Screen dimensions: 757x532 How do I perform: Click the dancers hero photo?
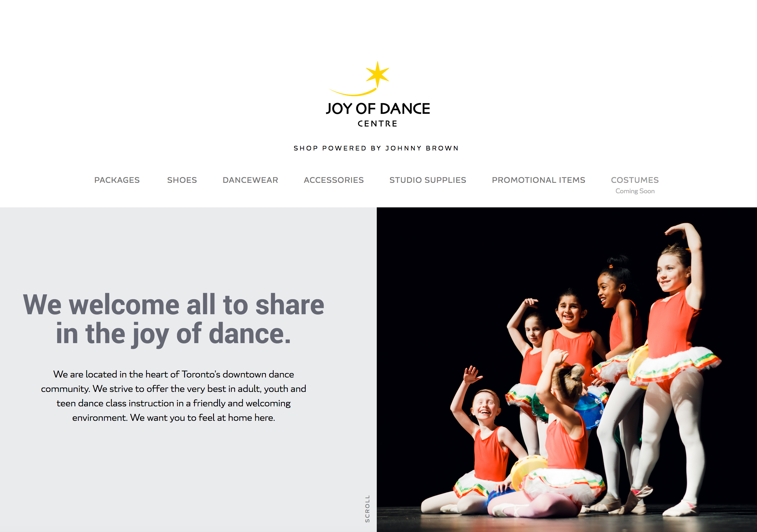(x=567, y=369)
